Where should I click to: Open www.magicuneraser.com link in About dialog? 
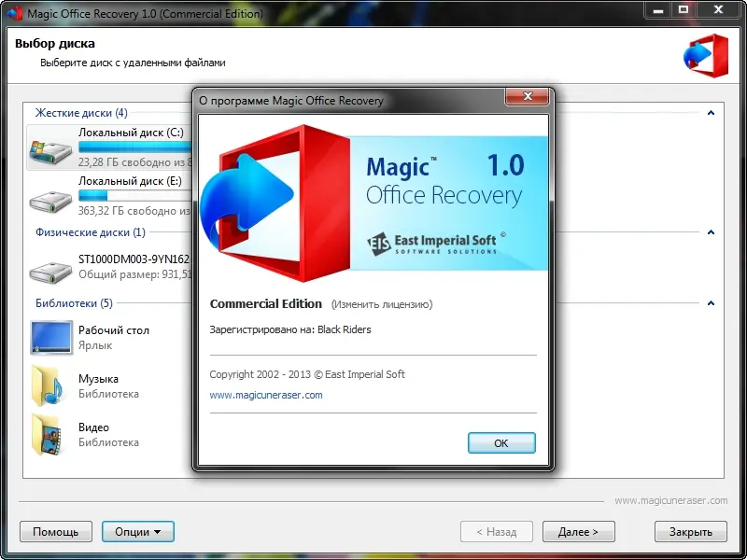coord(266,395)
